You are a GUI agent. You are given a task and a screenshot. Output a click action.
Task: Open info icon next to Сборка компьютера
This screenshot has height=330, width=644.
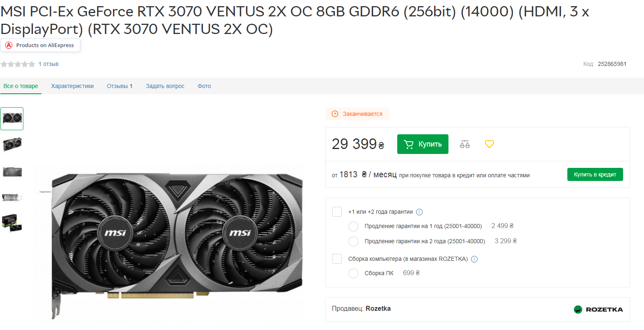click(474, 259)
